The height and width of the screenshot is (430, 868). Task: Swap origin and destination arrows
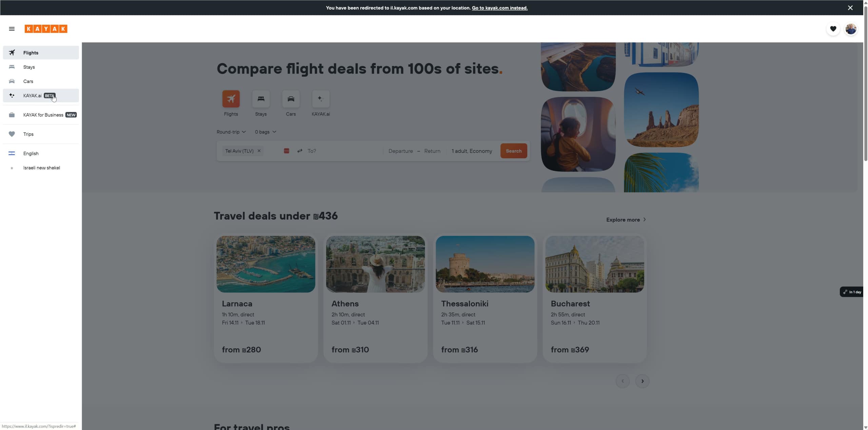pos(300,151)
